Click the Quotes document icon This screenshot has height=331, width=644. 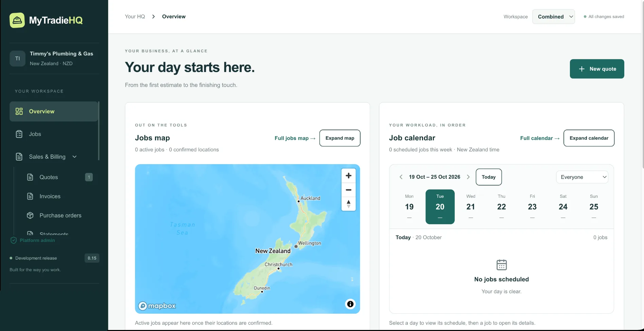[x=30, y=177]
